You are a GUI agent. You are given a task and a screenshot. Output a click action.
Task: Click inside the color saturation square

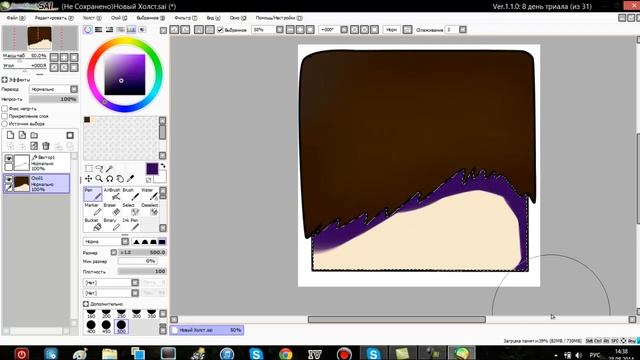(x=124, y=75)
